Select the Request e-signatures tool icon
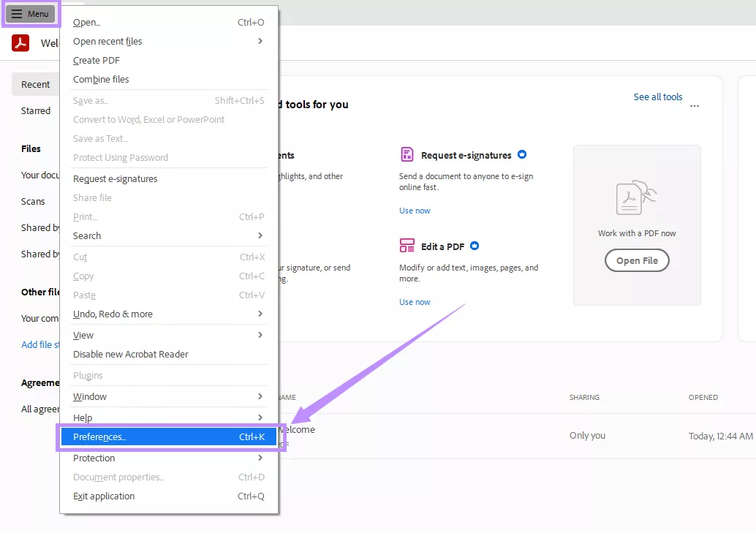The height and width of the screenshot is (533, 756). click(x=407, y=155)
